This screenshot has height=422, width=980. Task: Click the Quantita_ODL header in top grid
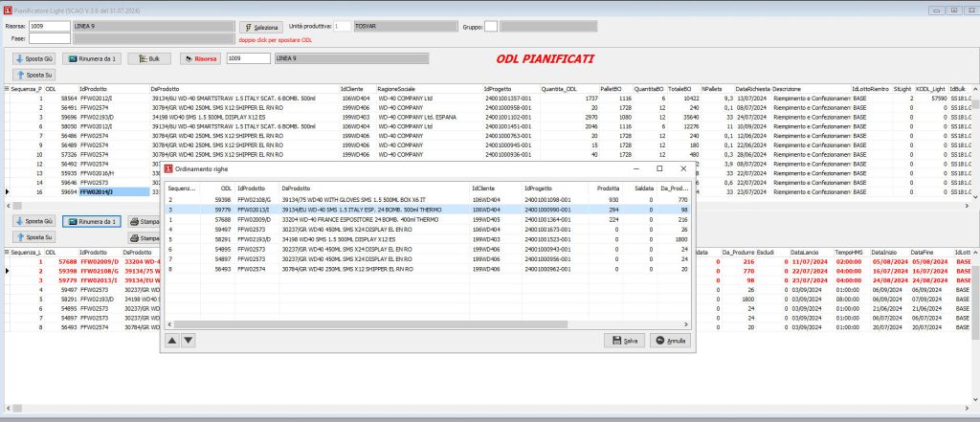coord(569,89)
